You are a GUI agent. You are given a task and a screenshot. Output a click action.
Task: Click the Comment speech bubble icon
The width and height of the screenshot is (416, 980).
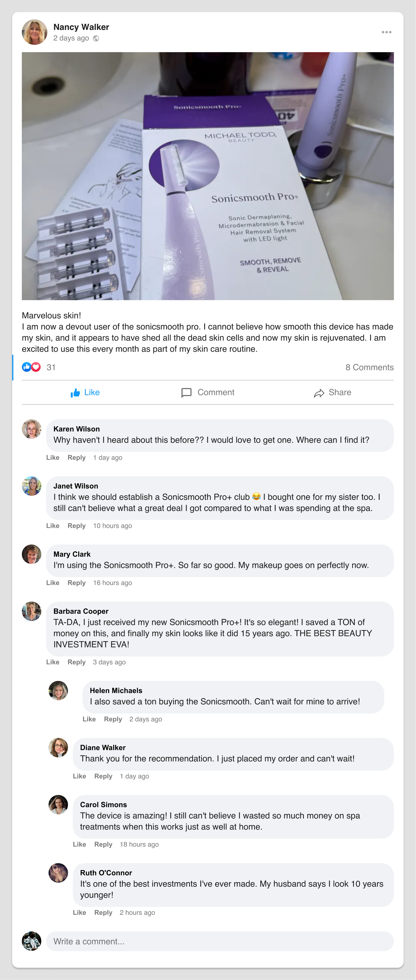186,393
